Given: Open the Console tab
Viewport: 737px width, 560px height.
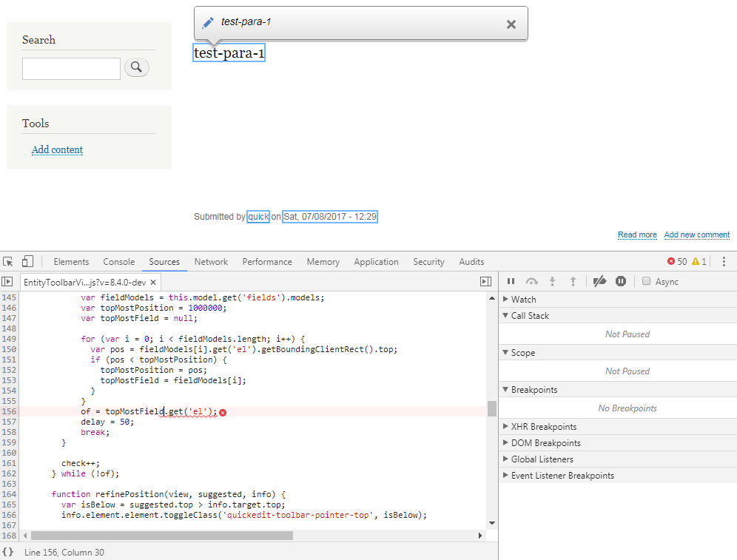Looking at the screenshot, I should coord(119,262).
